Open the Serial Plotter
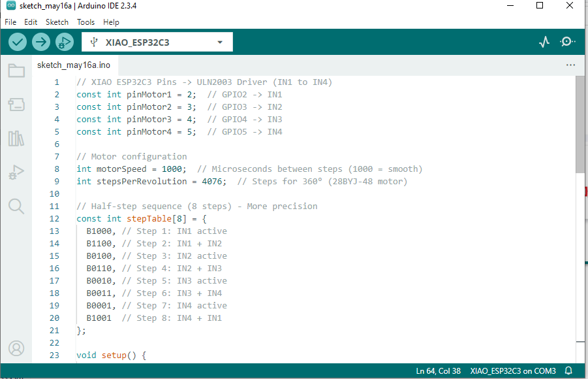The image size is (588, 379). click(544, 42)
